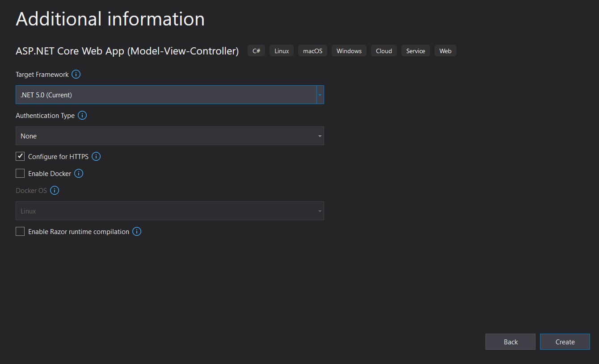
Task: Enable Razor runtime compilation checkbox
Action: click(20, 231)
